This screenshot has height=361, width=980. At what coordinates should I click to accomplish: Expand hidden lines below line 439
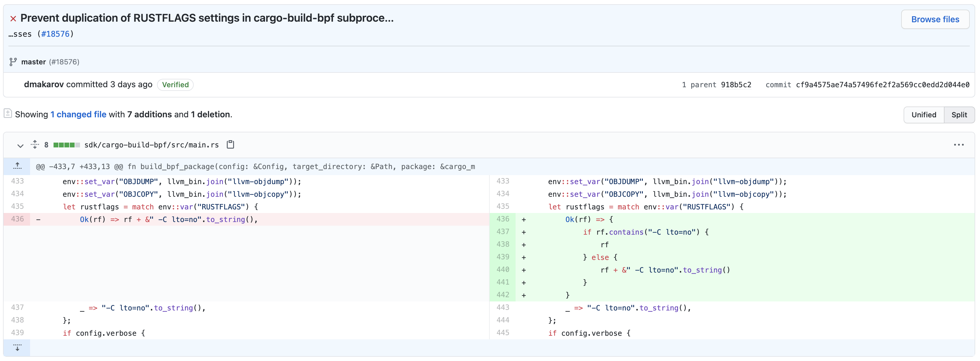pyautogui.click(x=17, y=347)
